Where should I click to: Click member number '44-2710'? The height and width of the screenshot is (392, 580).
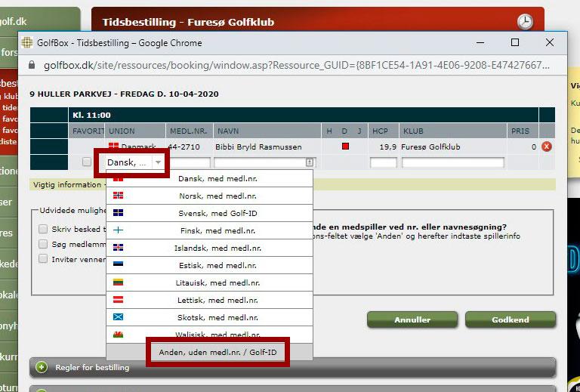pos(184,147)
